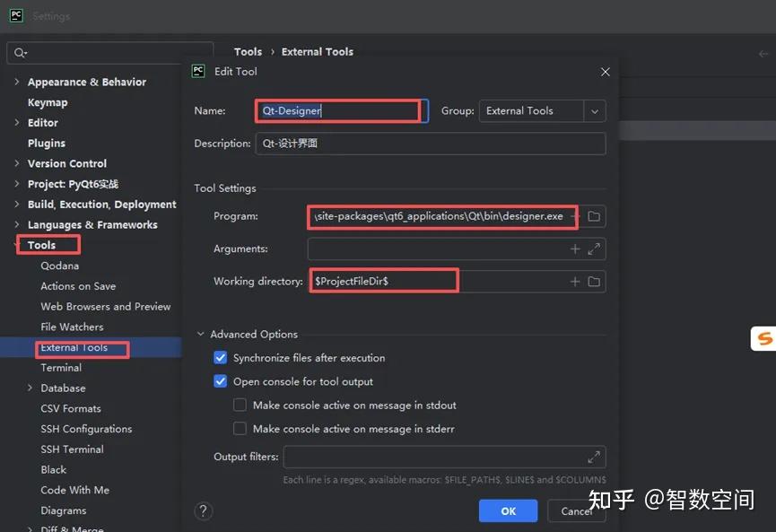
Task: Select Keymap in settings tree
Action: click(48, 102)
